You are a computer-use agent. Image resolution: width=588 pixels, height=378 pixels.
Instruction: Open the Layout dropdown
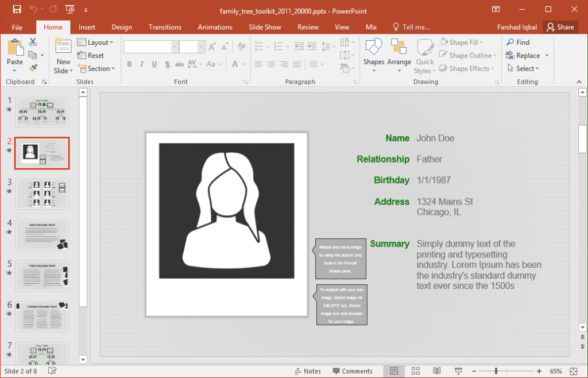(x=96, y=42)
